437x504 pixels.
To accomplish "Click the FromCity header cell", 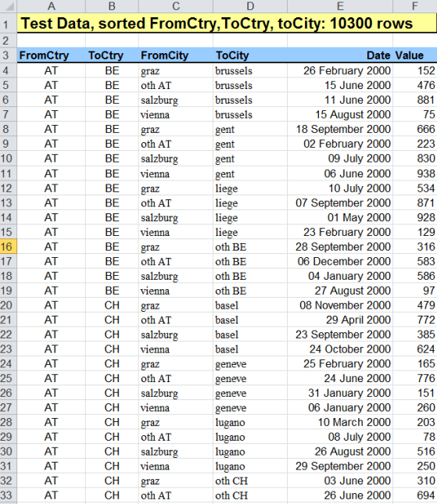I will [176, 55].
